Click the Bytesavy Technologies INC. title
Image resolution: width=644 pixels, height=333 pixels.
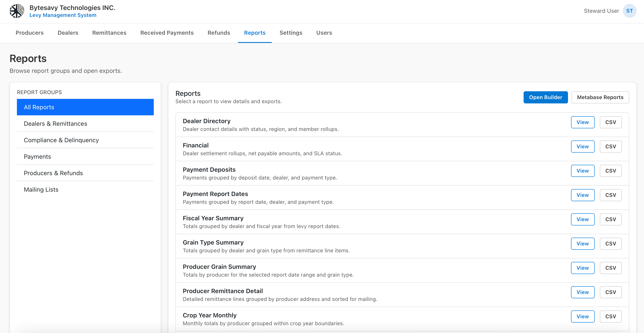coord(72,8)
